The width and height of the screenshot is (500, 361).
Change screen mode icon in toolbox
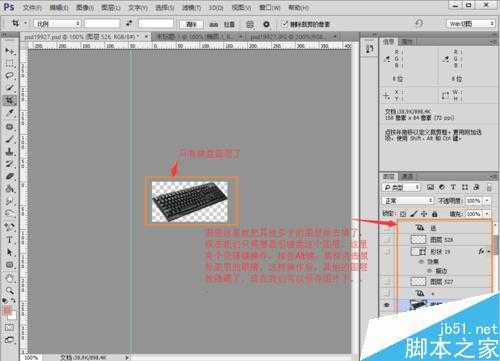click(x=9, y=340)
